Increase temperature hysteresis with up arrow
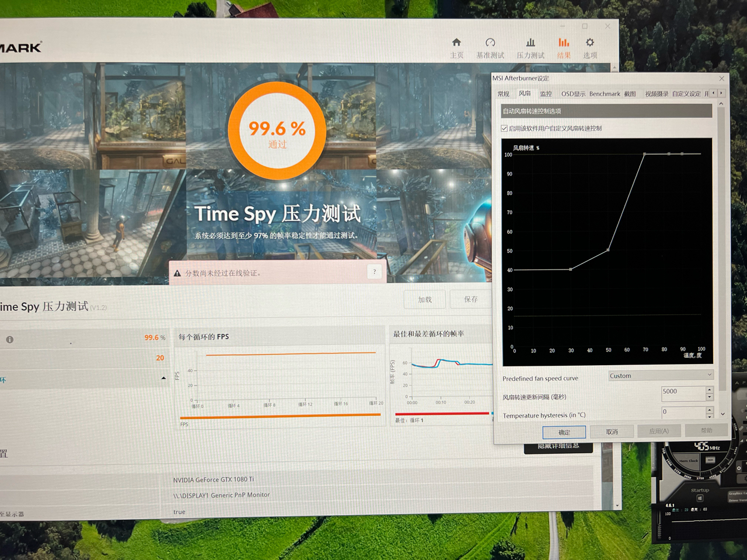 (x=710, y=410)
